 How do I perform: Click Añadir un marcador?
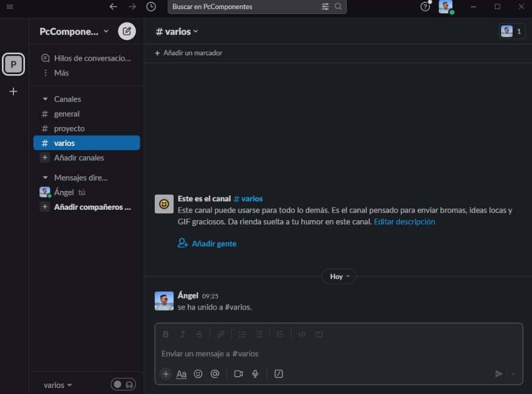[x=189, y=53]
